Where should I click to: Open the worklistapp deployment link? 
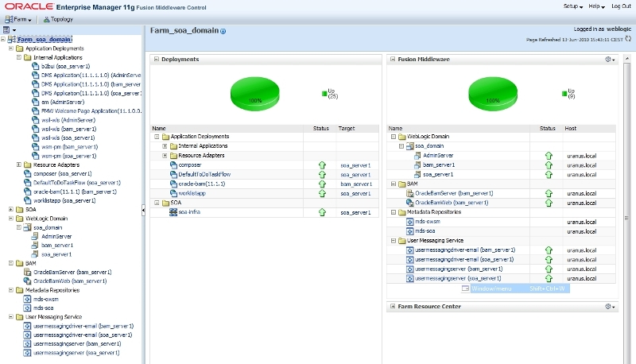click(192, 193)
